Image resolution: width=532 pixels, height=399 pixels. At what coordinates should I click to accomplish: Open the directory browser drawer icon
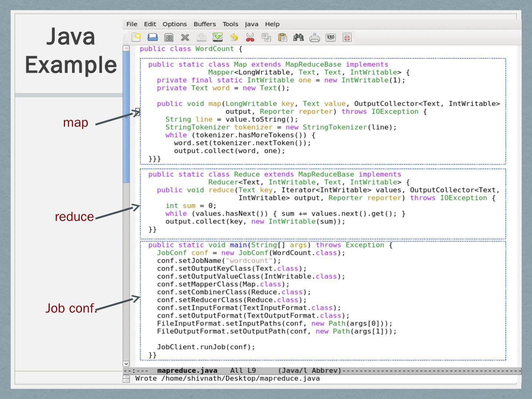pos(169,37)
